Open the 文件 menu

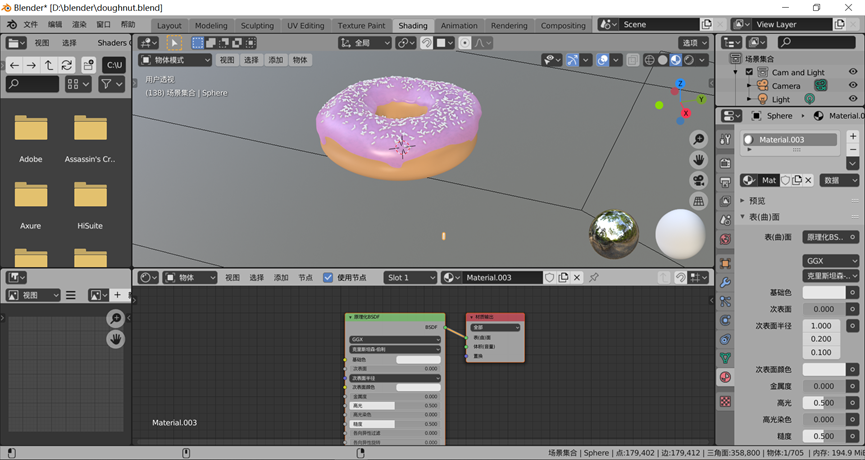click(x=30, y=24)
